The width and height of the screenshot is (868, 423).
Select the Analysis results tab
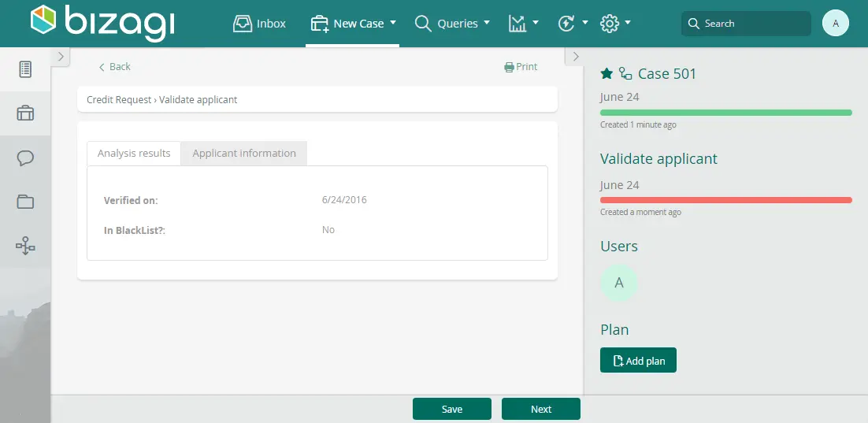point(134,154)
